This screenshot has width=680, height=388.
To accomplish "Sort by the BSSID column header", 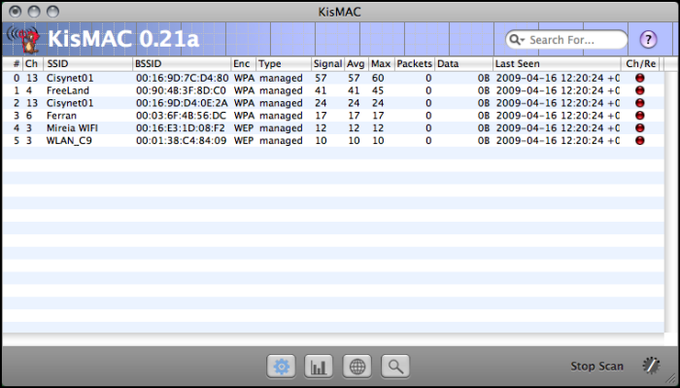I will (181, 64).
